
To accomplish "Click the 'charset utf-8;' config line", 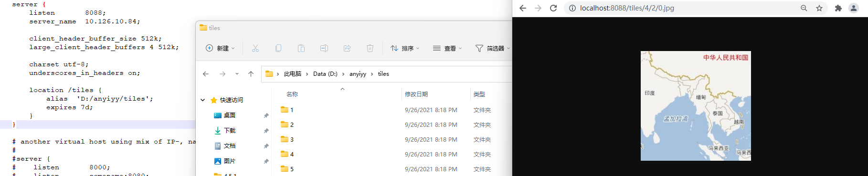I will click(59, 64).
